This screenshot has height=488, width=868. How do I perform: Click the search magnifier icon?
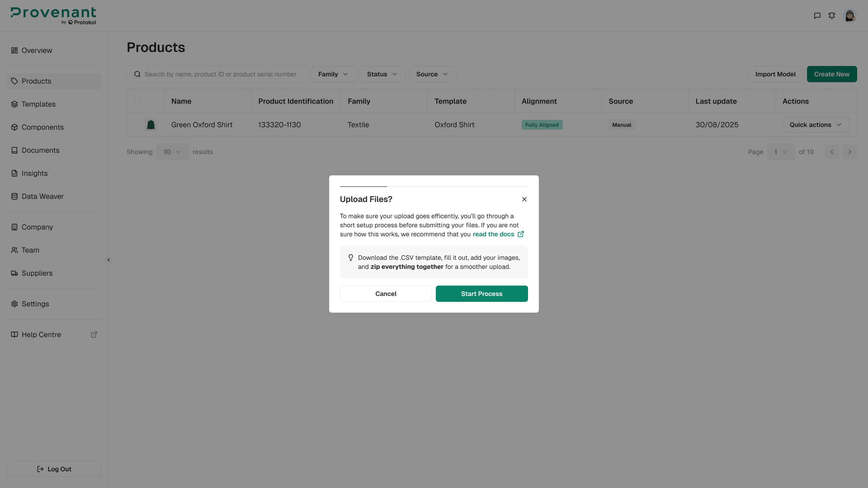137,74
